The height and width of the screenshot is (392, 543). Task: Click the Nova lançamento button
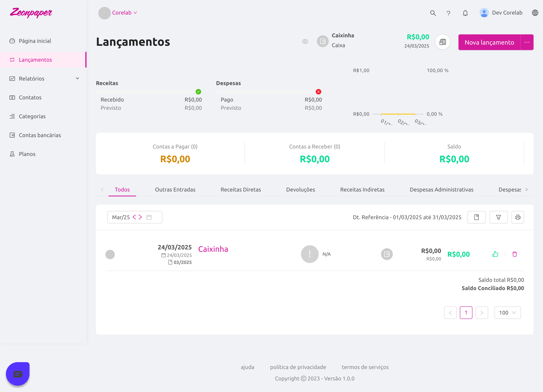tap(489, 42)
